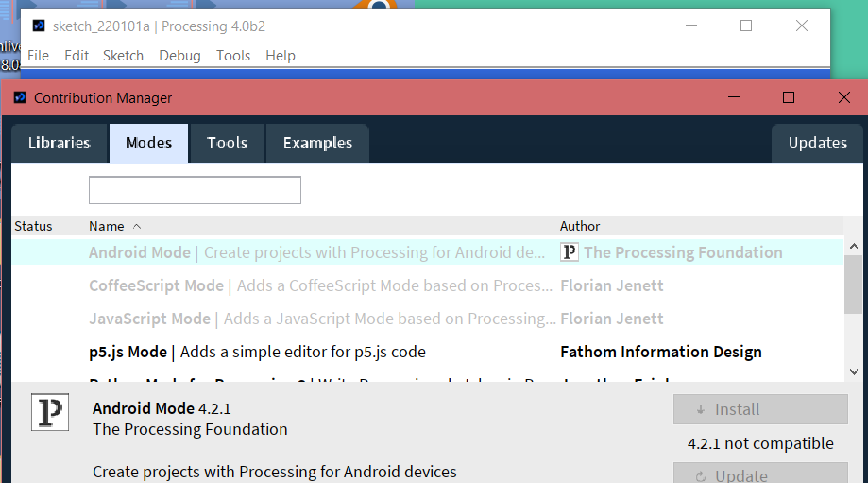The width and height of the screenshot is (868, 483).
Task: Click Florian Jenett author of CoffeeScript Mode
Action: (612, 285)
